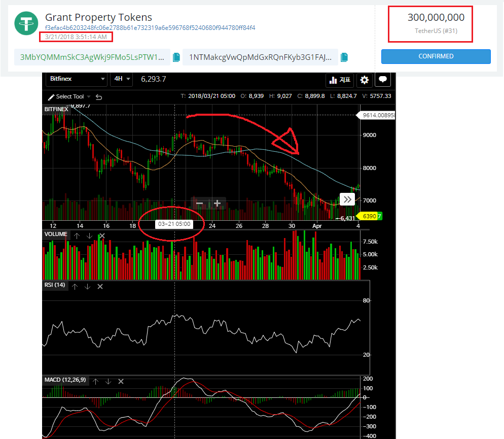Click the undo arrow beside Select Tool
The height and width of the screenshot is (439, 504).
[x=99, y=97]
